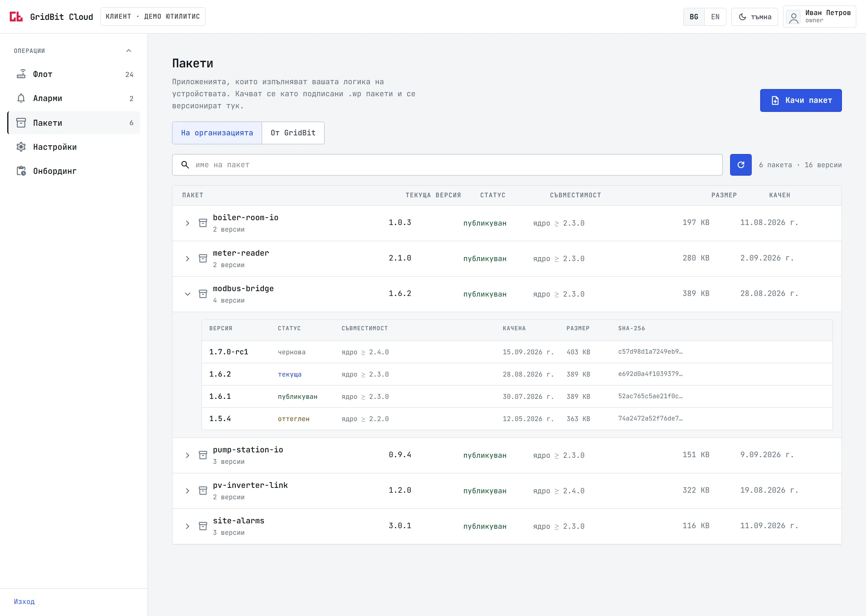
Task: Click the Онбординг clipboard icon
Action: click(x=21, y=171)
